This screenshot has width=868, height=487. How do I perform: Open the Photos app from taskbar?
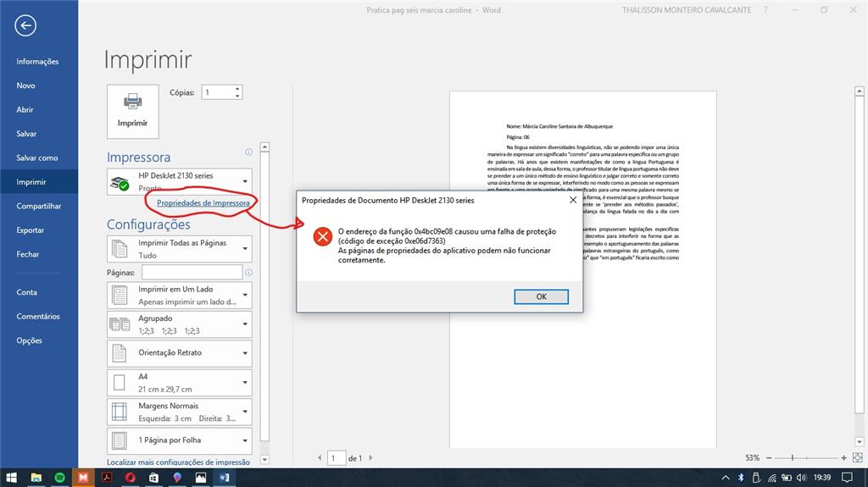click(200, 477)
